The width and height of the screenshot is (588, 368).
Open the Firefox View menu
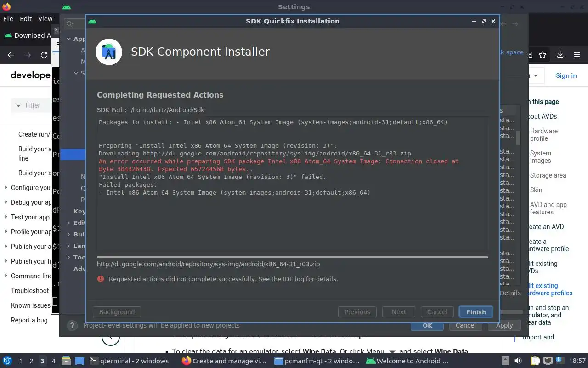pos(45,19)
